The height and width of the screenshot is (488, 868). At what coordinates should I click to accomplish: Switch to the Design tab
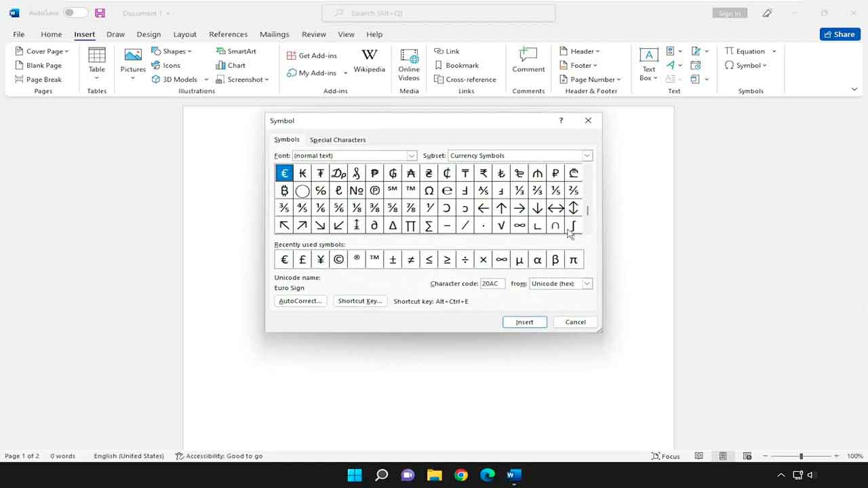click(x=149, y=34)
